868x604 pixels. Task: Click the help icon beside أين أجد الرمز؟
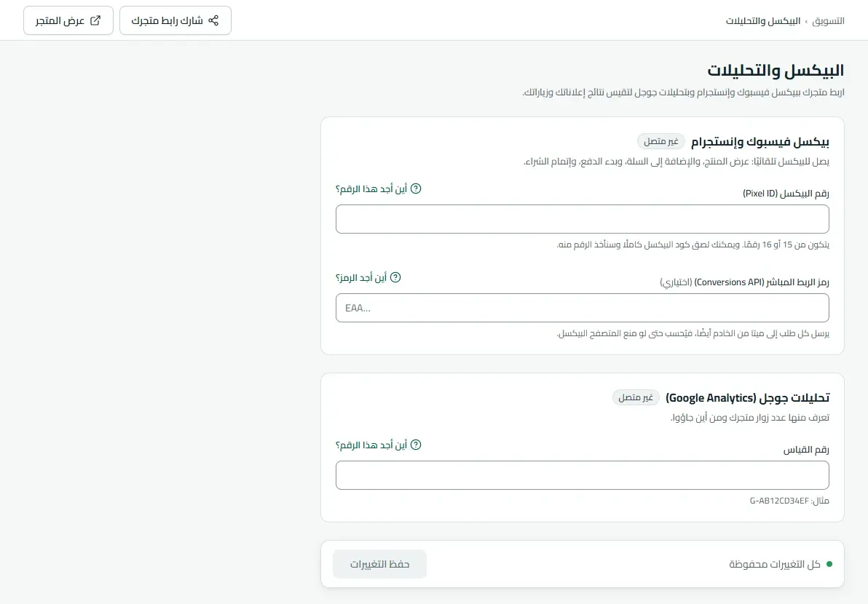(395, 278)
